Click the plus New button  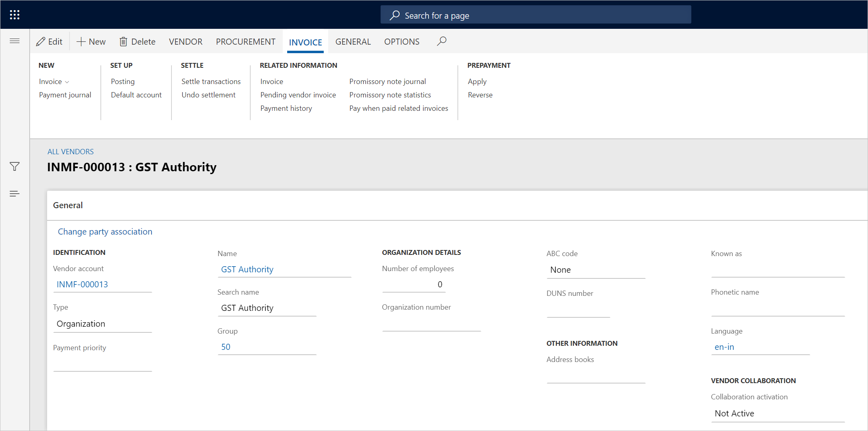91,41
